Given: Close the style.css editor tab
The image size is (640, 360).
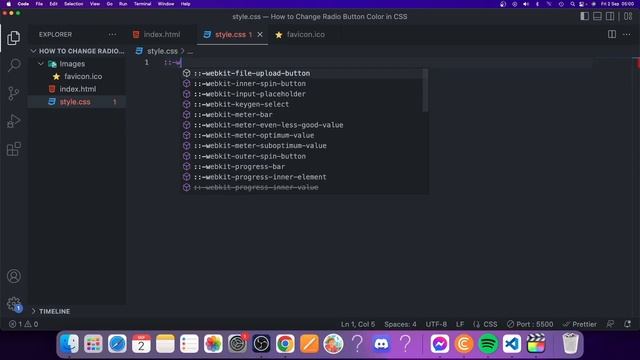Looking at the screenshot, I should tap(260, 35).
